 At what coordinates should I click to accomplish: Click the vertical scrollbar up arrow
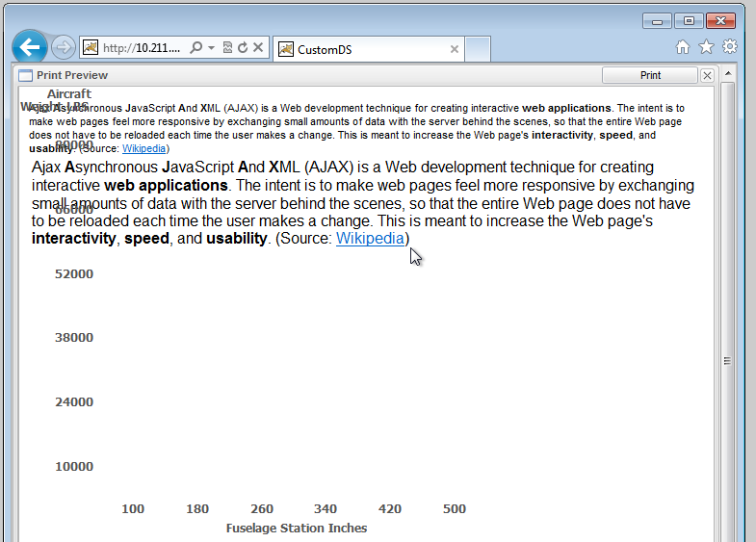coord(728,74)
